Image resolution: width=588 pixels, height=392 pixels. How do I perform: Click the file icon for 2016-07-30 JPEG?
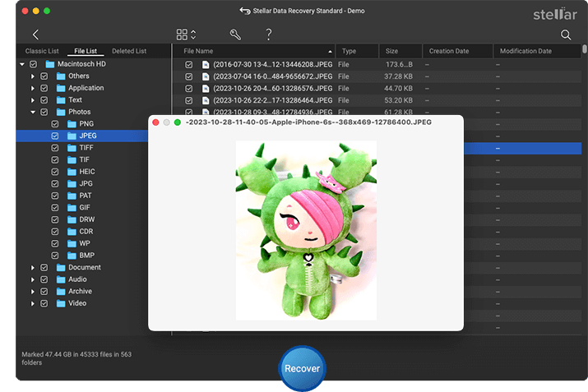206,64
